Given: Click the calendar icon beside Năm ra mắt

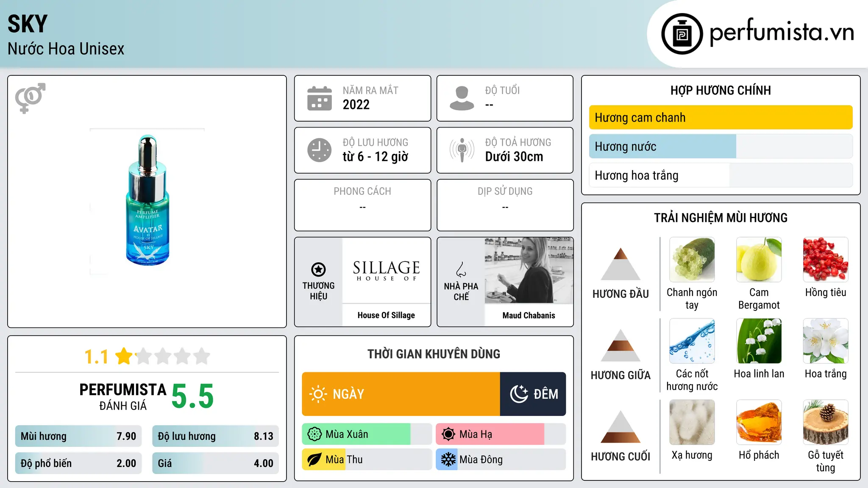Looking at the screenshot, I should tap(320, 98).
